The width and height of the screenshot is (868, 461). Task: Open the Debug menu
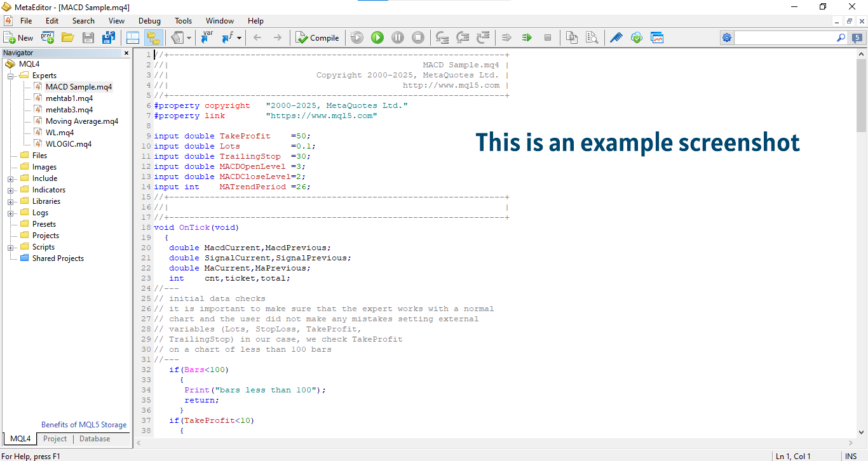149,21
